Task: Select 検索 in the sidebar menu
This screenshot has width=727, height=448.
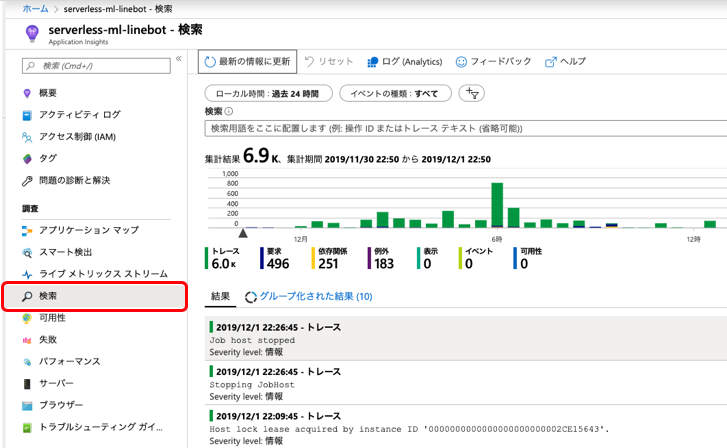Action: pos(95,296)
